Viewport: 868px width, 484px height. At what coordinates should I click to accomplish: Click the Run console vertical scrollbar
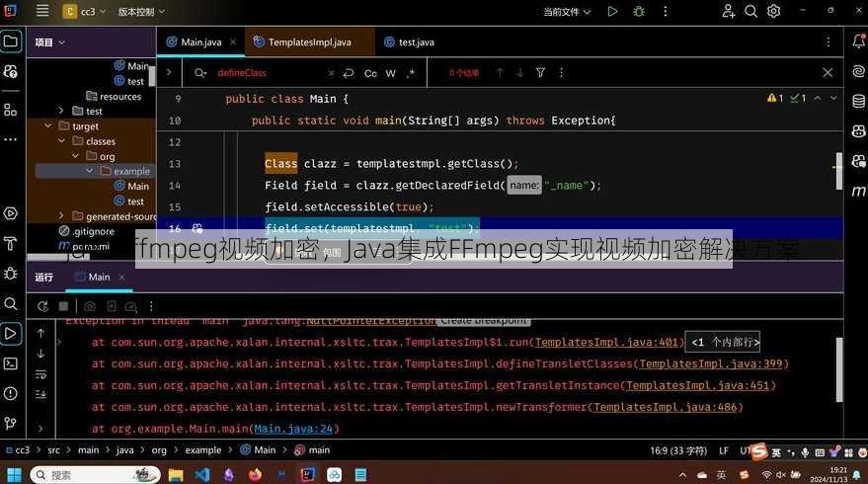point(839,370)
